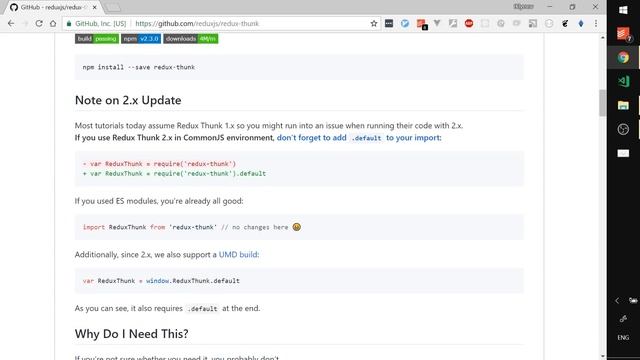Follow the "don't forget to add .default" link
The height and width of the screenshot is (360, 640).
tap(359, 138)
